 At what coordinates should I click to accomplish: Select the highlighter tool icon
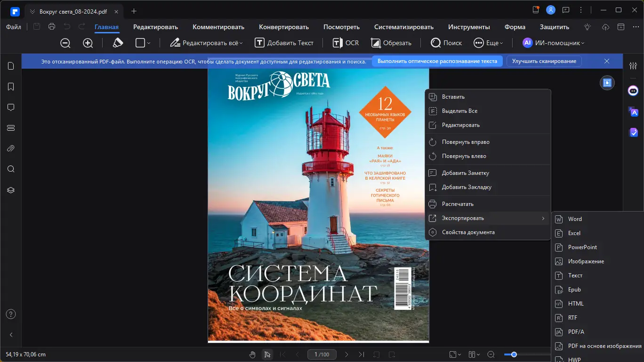[x=118, y=43]
